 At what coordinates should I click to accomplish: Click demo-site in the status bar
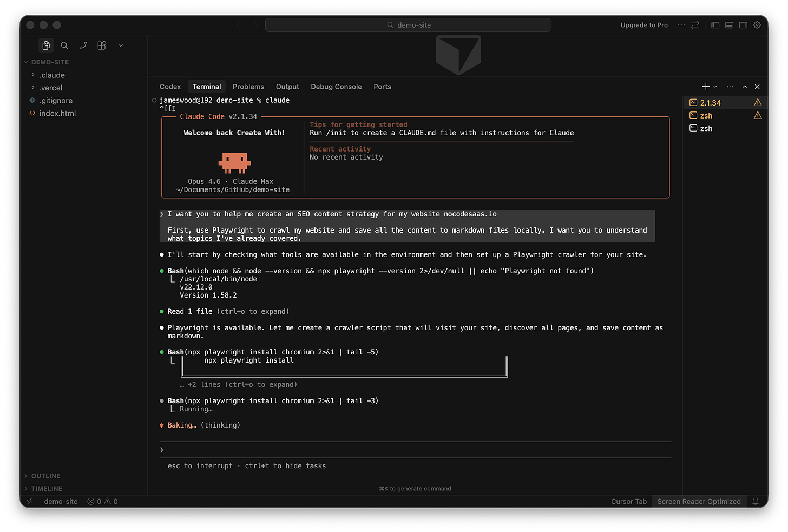point(61,502)
